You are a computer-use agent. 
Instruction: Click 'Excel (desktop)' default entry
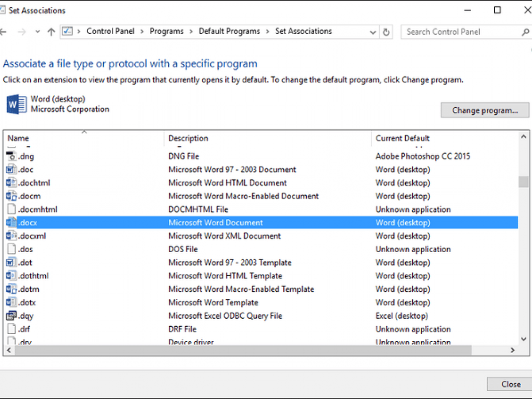pos(402,316)
